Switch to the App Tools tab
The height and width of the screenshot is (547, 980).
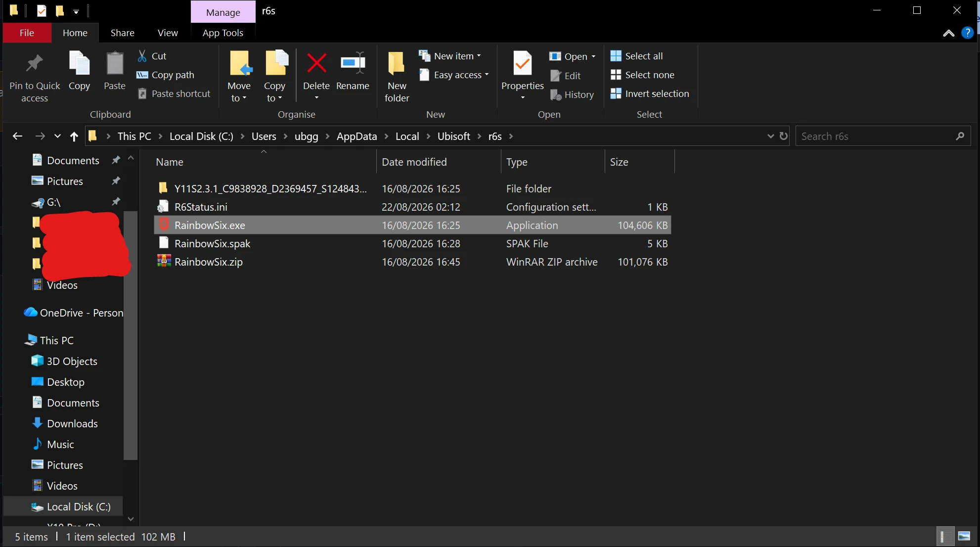(223, 33)
